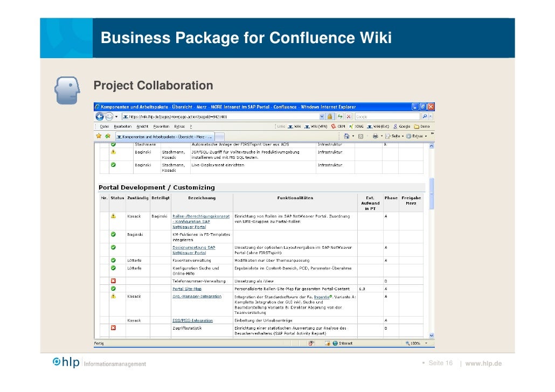Open the ESS/MSS-Integration link
555x392 pixels.
[192, 320]
